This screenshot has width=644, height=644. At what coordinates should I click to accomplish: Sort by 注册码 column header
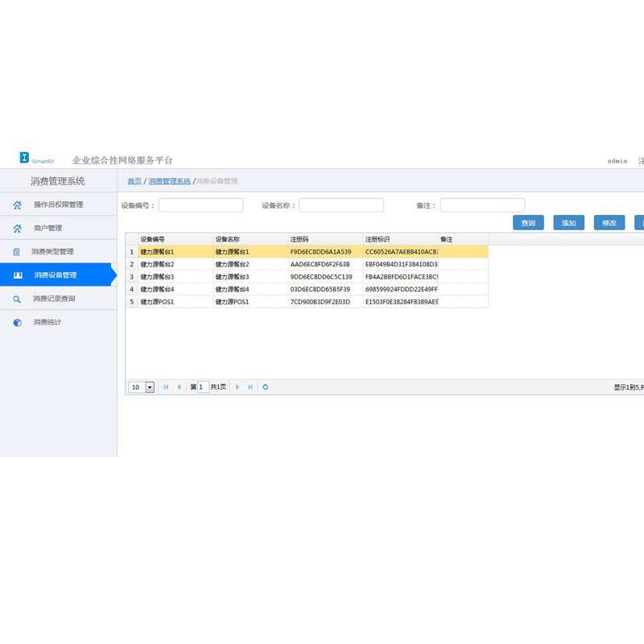[326, 239]
